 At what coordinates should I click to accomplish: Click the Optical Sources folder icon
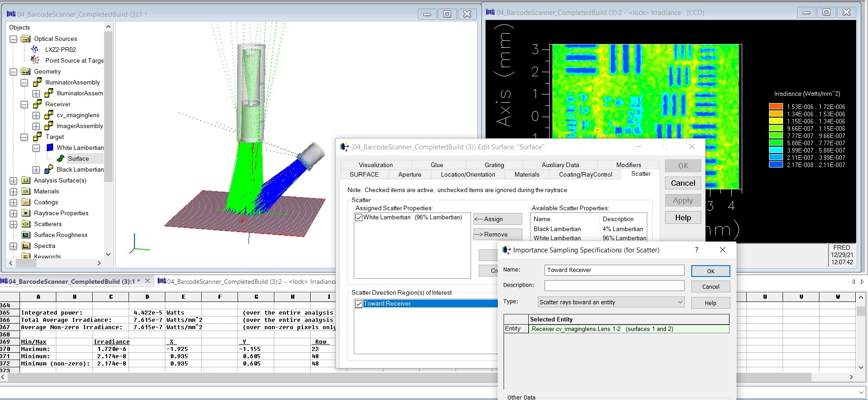coord(26,39)
